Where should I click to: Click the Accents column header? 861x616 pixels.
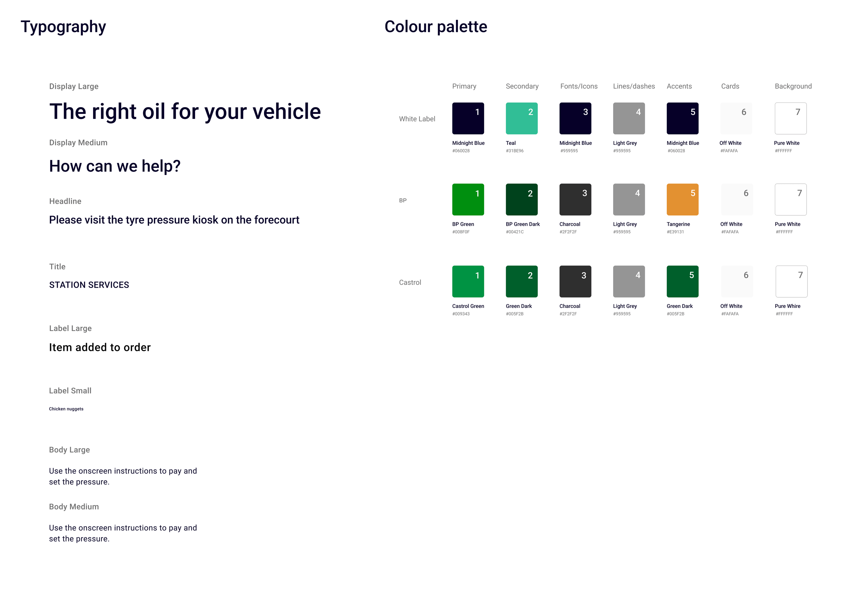[x=679, y=86]
